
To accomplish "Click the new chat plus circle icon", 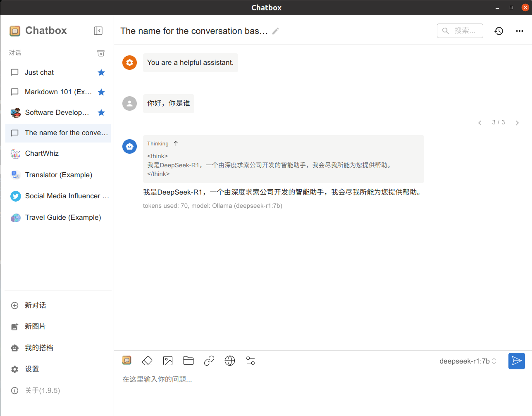I will click(x=15, y=305).
